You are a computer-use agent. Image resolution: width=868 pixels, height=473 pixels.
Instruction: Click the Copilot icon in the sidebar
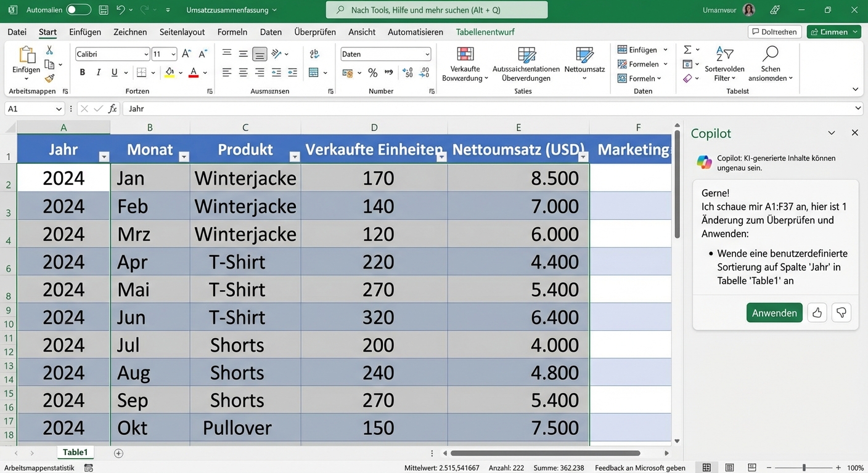[x=703, y=162]
